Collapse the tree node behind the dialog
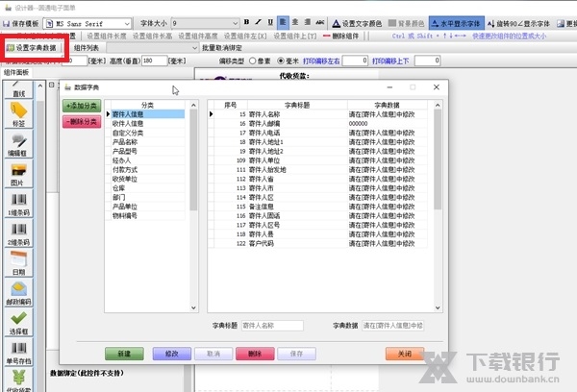 pos(52,85)
